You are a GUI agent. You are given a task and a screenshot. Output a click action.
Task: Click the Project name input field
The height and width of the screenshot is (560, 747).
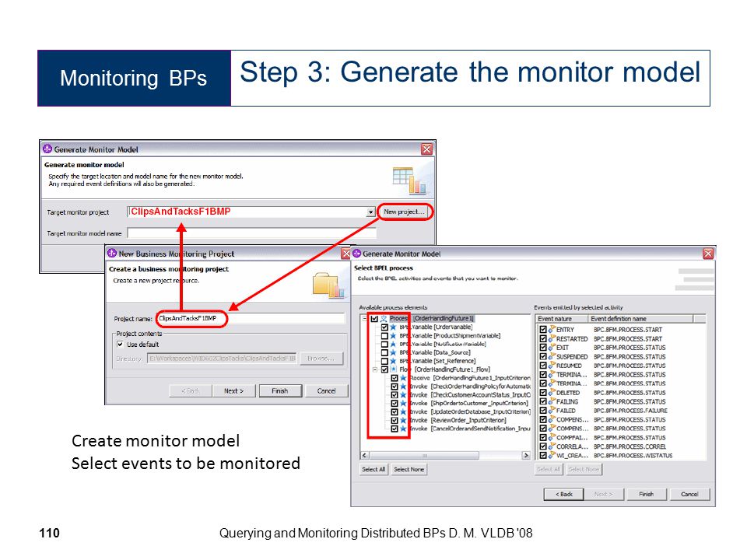(x=251, y=319)
